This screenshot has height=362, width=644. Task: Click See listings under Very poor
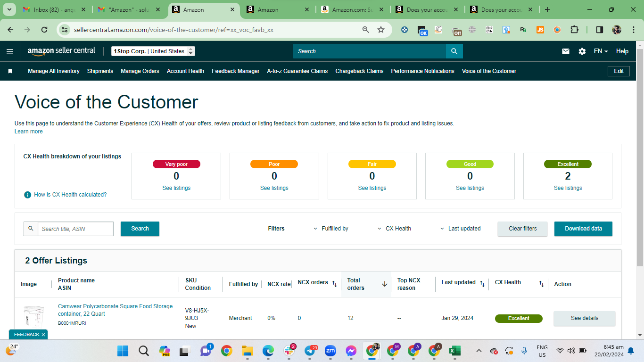point(176,188)
